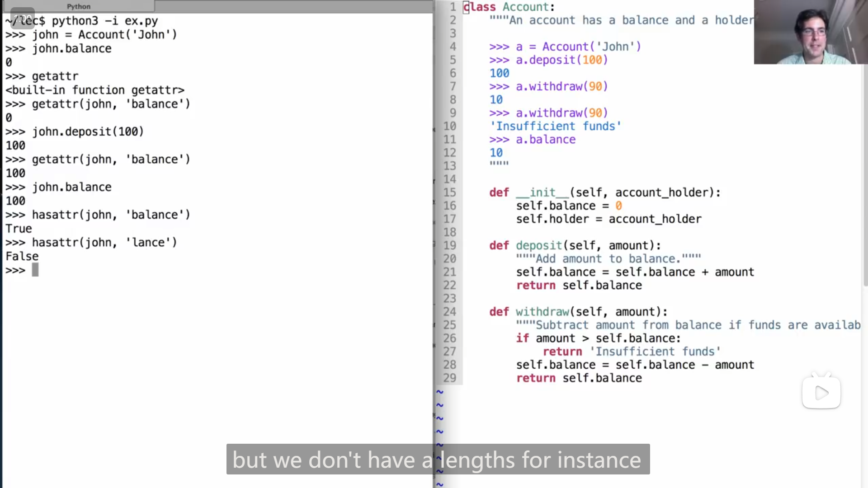Image resolution: width=868 pixels, height=488 pixels.
Task: Click the 'deposit' function name on line 19
Action: pos(539,245)
